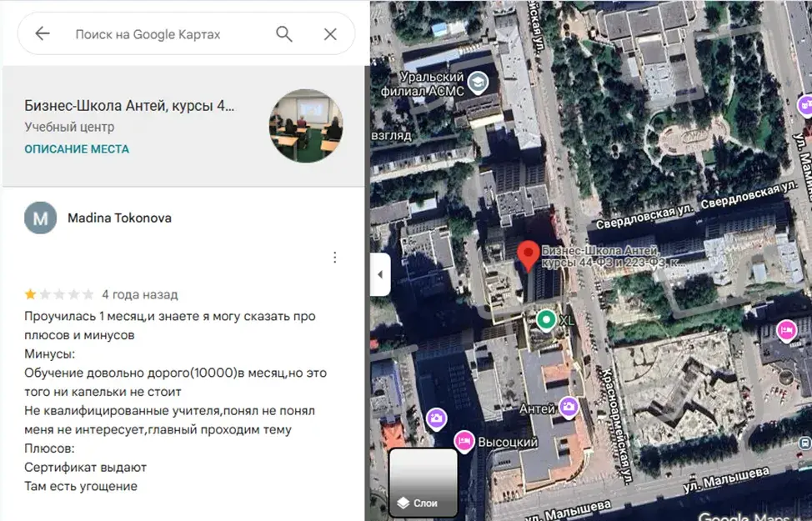Click the purple camera marker left of Высоцкий
Image resolution: width=812 pixels, height=521 pixels.
[437, 418]
